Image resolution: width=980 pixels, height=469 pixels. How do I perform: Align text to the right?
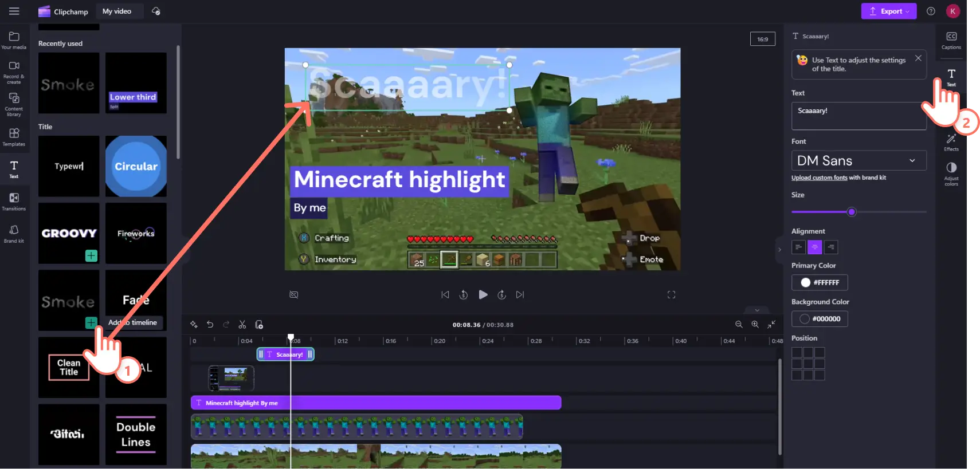[831, 247]
